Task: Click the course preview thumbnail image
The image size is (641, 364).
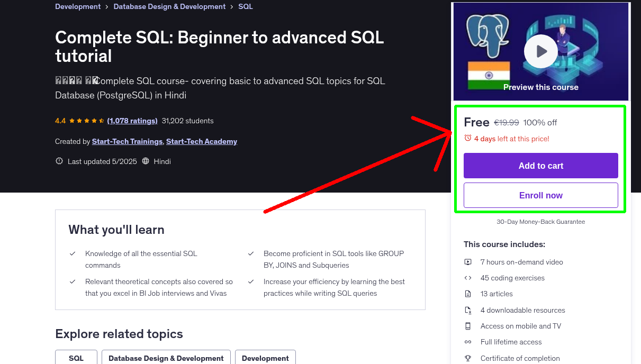Action: tap(540, 51)
